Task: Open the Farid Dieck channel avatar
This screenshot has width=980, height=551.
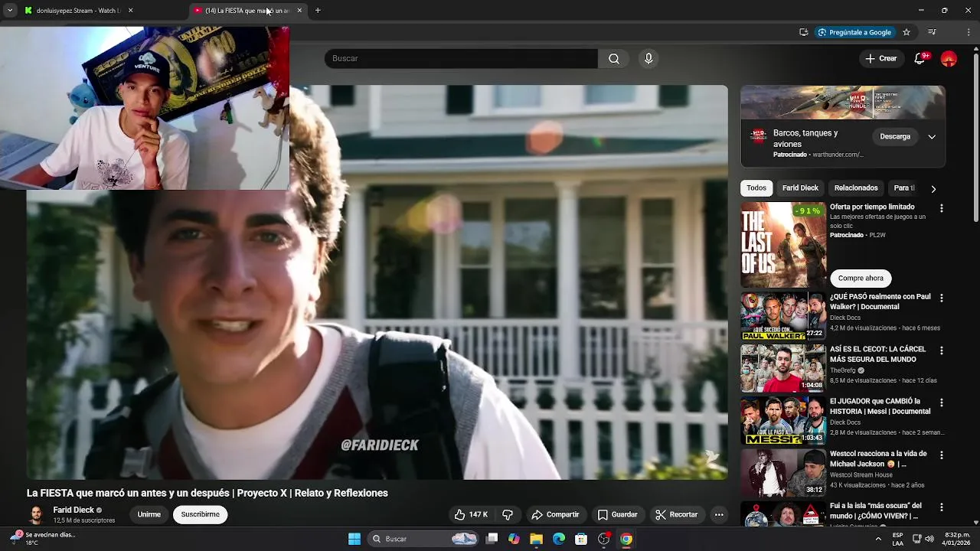Action: 36,515
